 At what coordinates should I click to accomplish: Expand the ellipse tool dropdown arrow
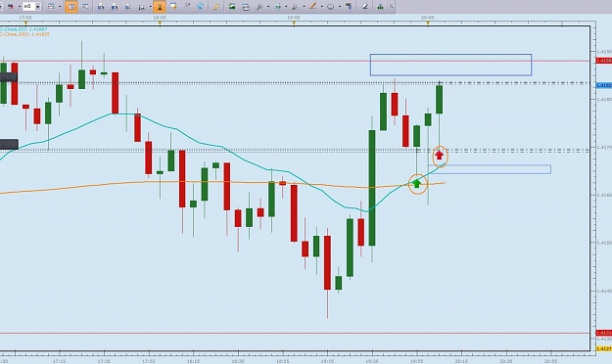pos(340,7)
